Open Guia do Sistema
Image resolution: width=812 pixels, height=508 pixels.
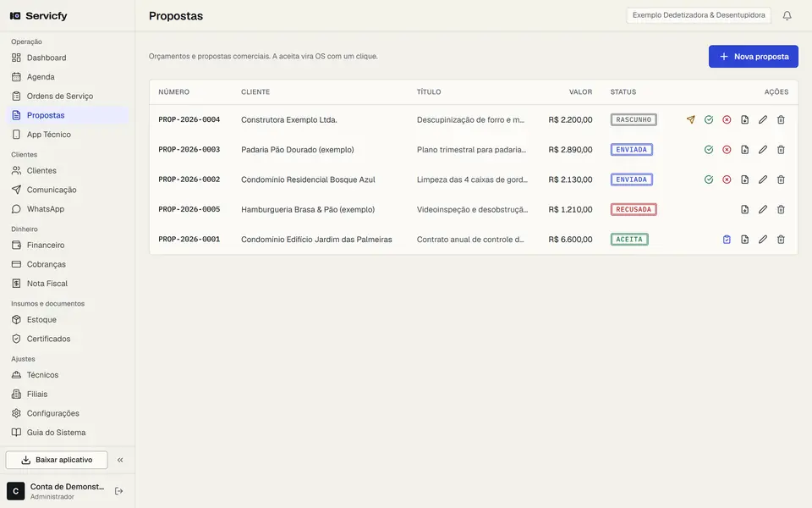tap(68, 433)
